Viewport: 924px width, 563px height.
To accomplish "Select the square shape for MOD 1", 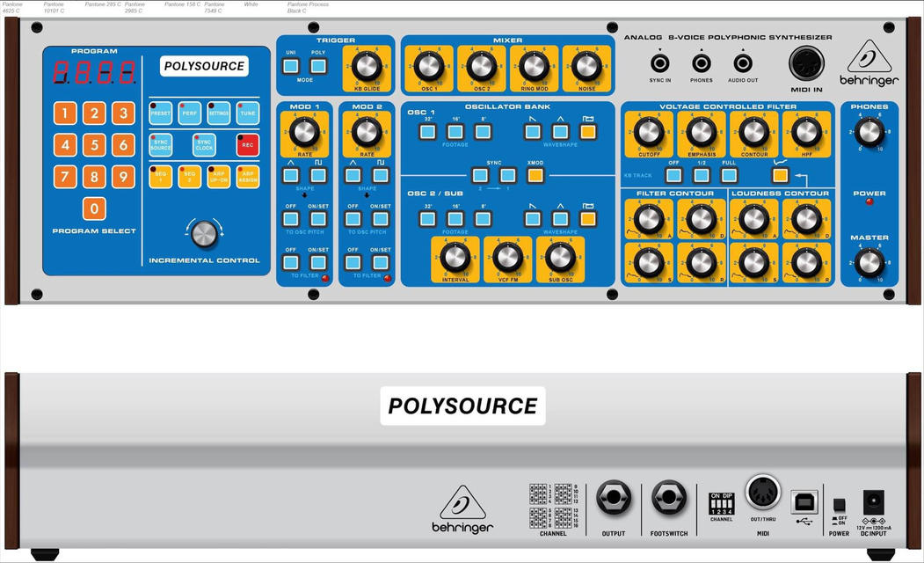I will [x=317, y=174].
